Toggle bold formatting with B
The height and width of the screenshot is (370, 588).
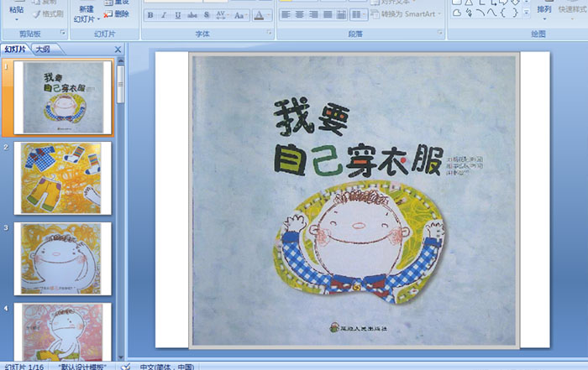(150, 15)
